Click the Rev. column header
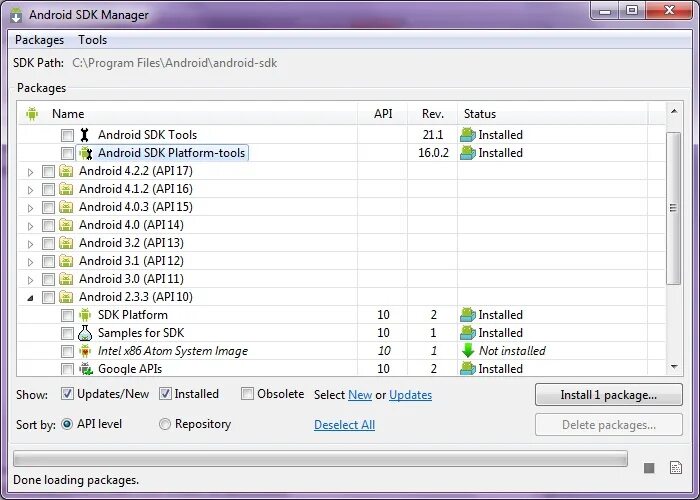This screenshot has width=700, height=500. (x=433, y=114)
